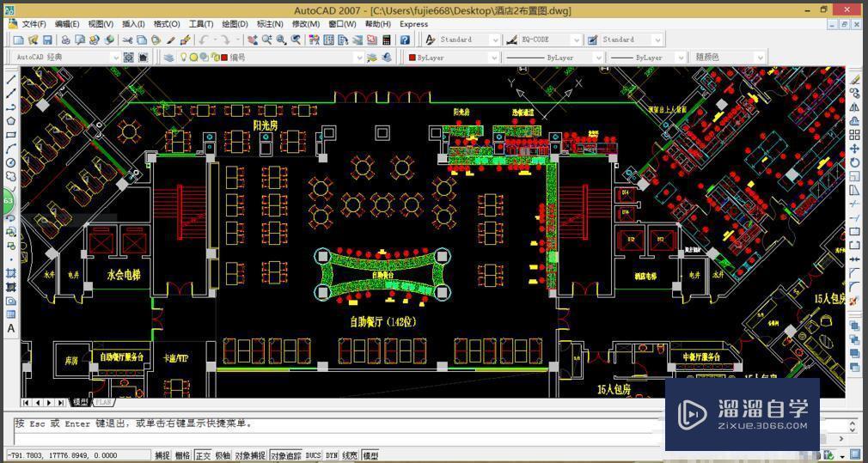The height and width of the screenshot is (463, 868).
Task: Toggle 线宽 lineweight in status bar
Action: pyautogui.click(x=350, y=456)
